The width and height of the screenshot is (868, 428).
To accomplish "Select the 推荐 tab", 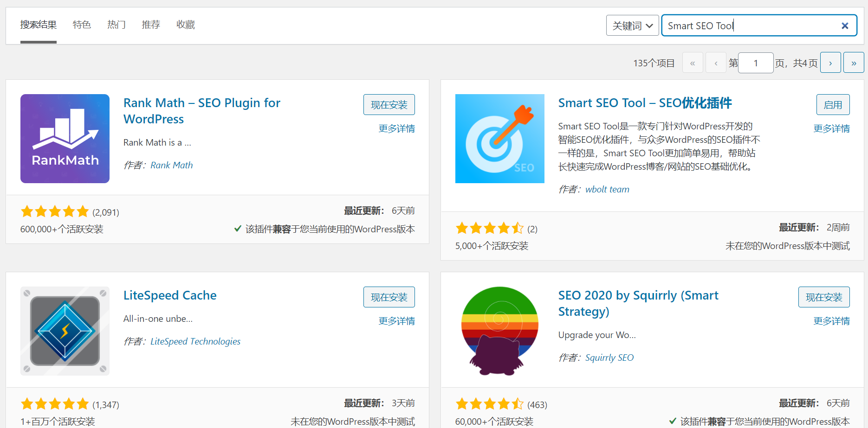I will click(x=151, y=25).
